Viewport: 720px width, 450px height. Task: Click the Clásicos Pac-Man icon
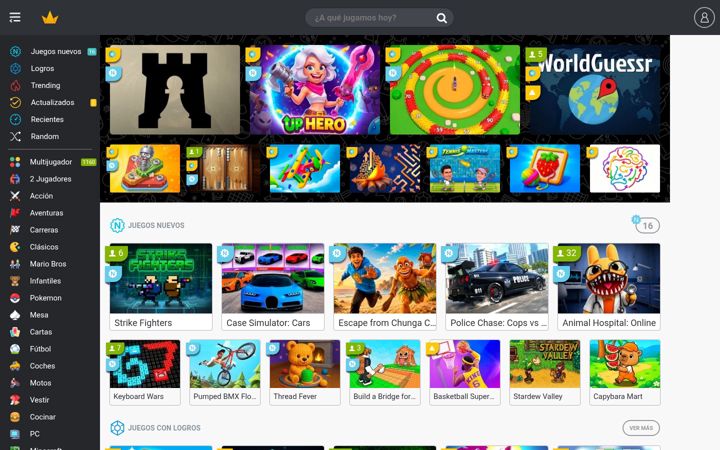point(15,247)
